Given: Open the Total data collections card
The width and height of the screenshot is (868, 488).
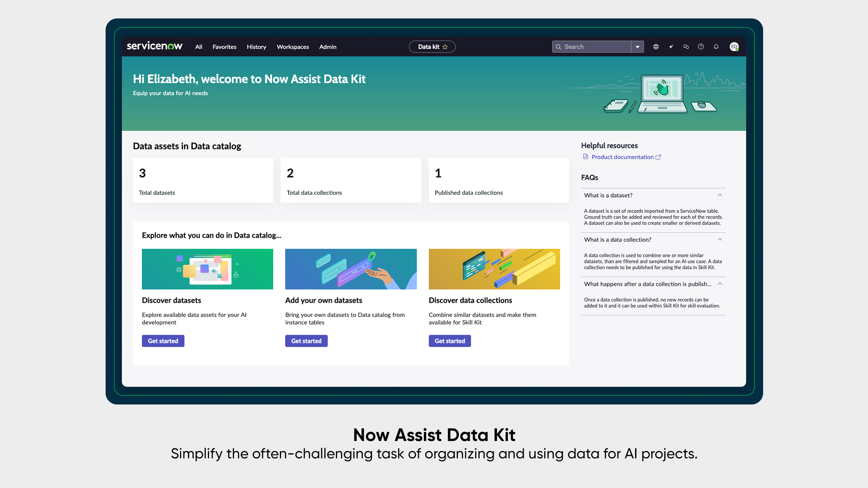Looking at the screenshot, I should pos(351,180).
